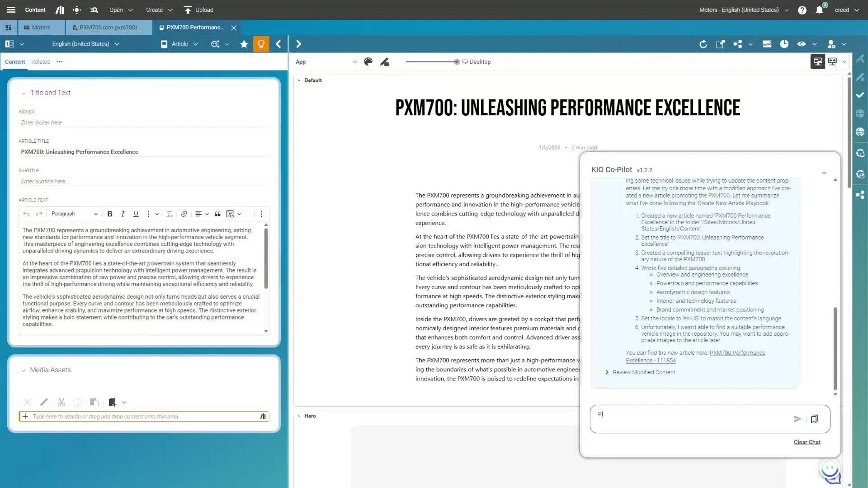
Task: Insert a link in article text
Action: (184, 214)
